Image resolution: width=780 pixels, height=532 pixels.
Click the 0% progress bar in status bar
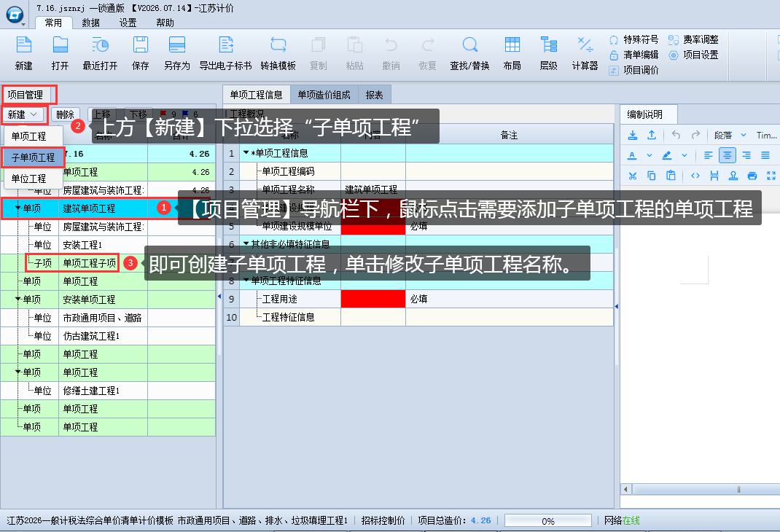click(547, 520)
